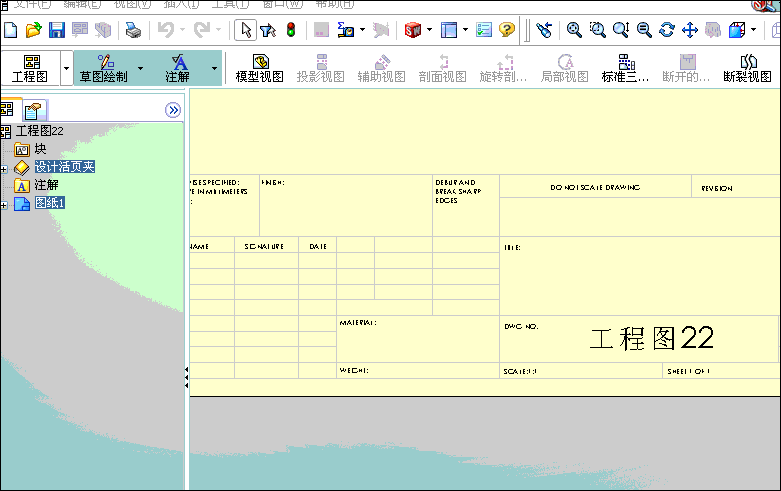Click the SIGNATURE column header

264,246
